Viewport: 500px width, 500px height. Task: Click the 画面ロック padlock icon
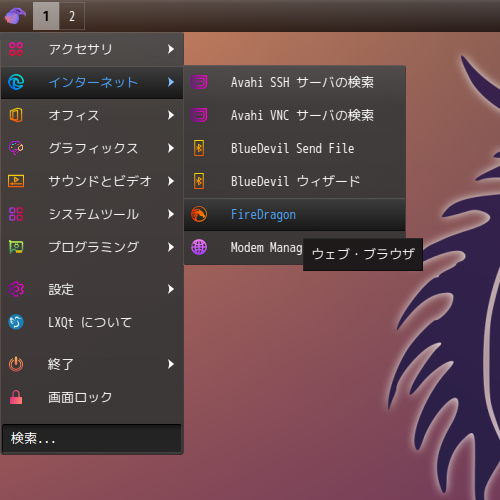pos(16,397)
